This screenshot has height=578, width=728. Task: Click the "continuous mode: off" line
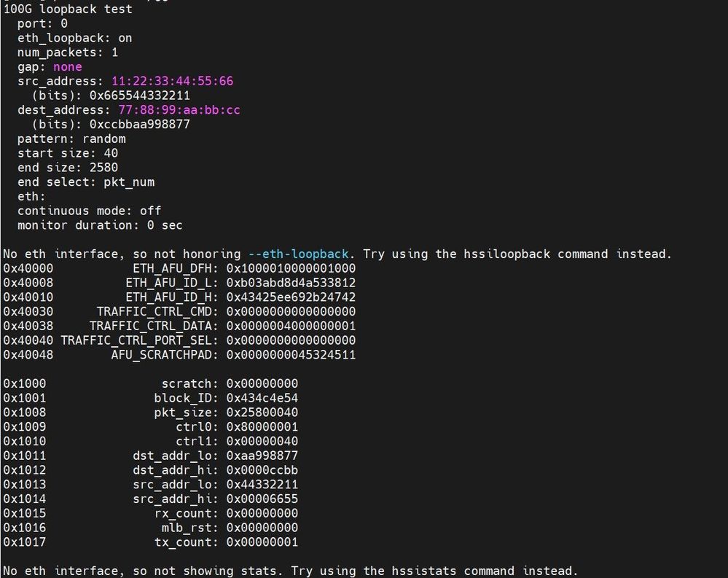tap(89, 211)
